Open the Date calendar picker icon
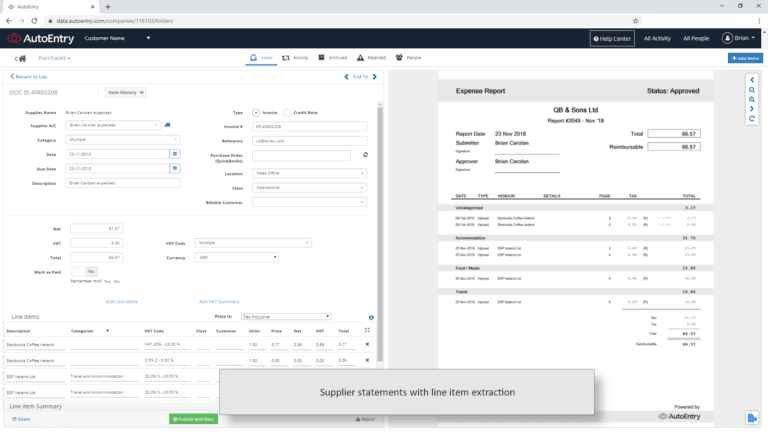Screen dimensions: 768x432 point(175,154)
